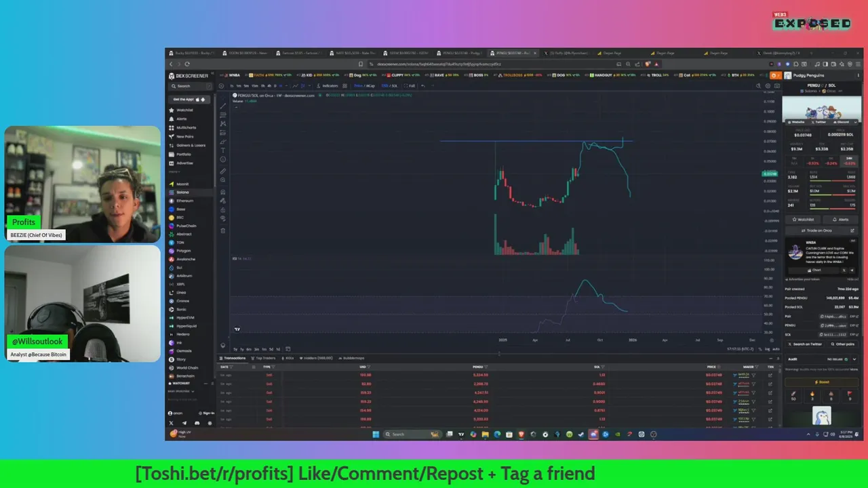Open the MAKER column filter
The width and height of the screenshot is (868, 488).
point(757,367)
